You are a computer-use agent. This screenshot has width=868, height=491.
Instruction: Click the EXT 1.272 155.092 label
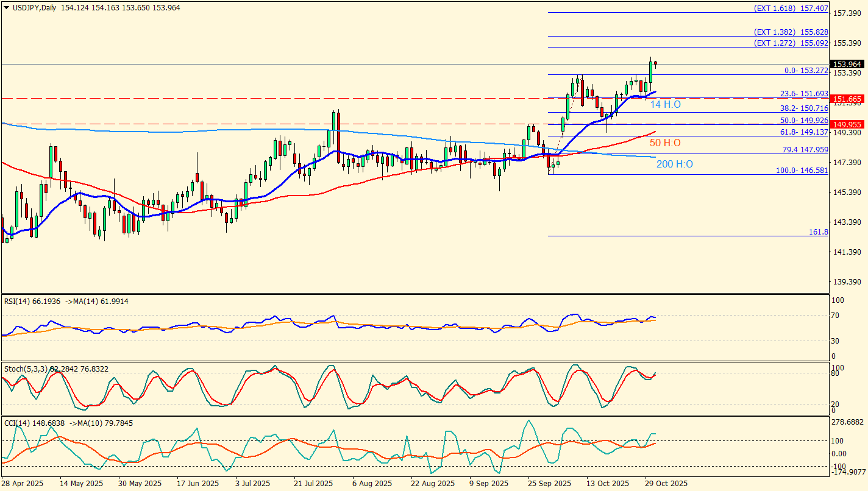click(791, 43)
